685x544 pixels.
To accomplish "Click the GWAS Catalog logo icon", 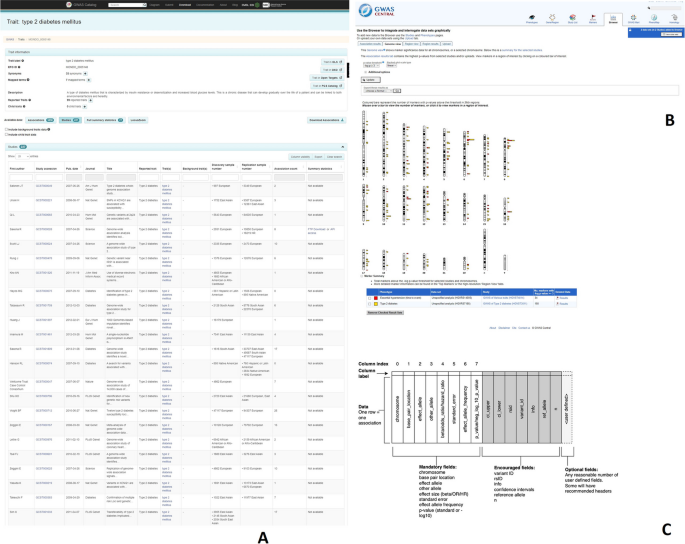I will (x=69, y=5).
